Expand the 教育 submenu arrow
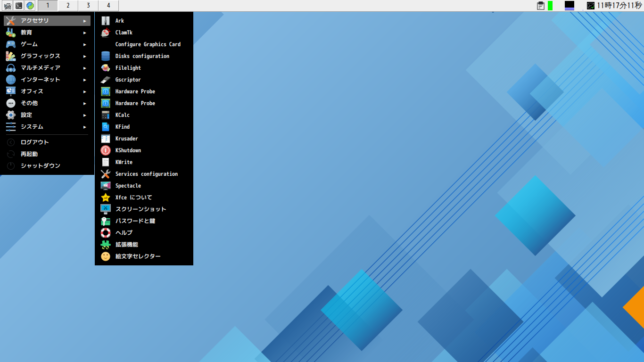644x362 pixels. pos(85,33)
